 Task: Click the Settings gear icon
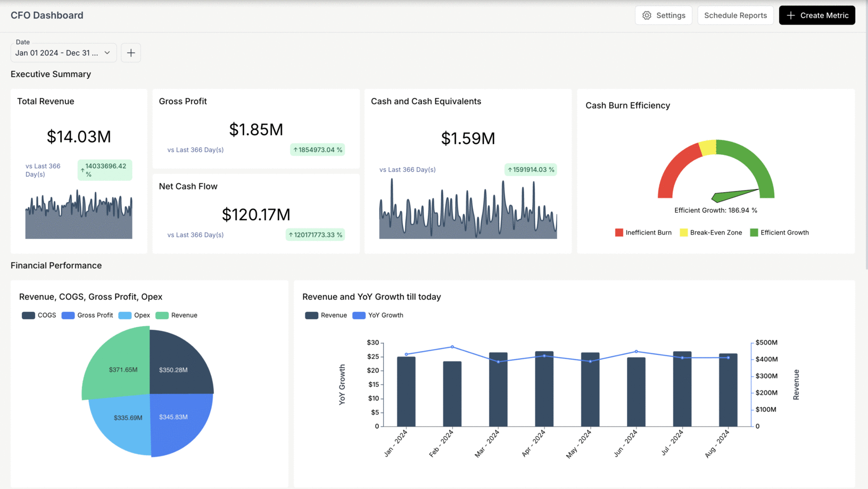coord(647,15)
